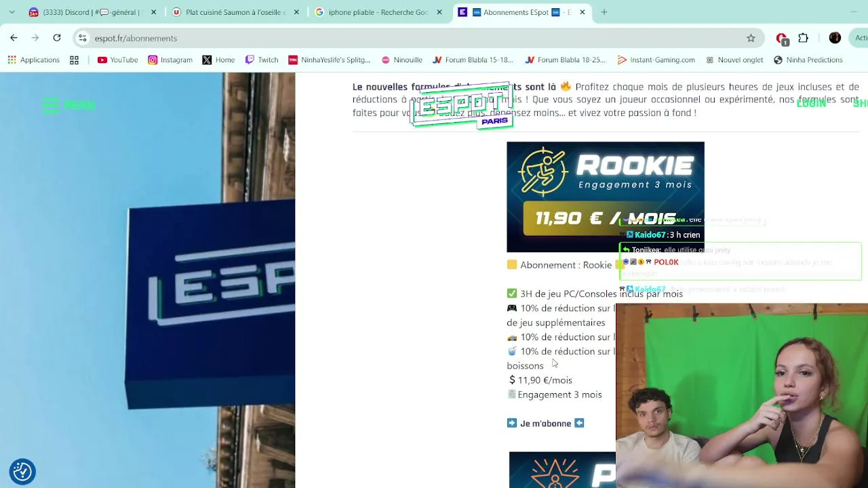The image size is (868, 488).
Task: View site information for espot.fr
Action: coord(83,38)
